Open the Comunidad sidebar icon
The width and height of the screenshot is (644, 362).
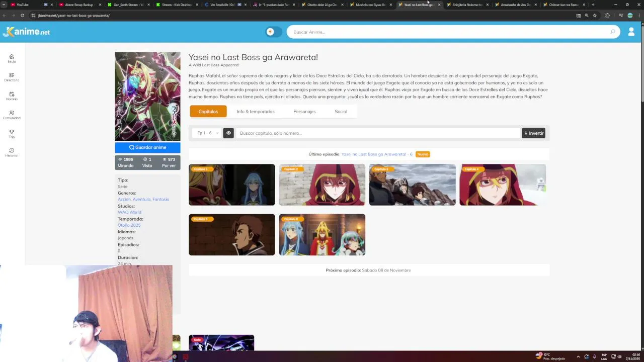tap(12, 115)
